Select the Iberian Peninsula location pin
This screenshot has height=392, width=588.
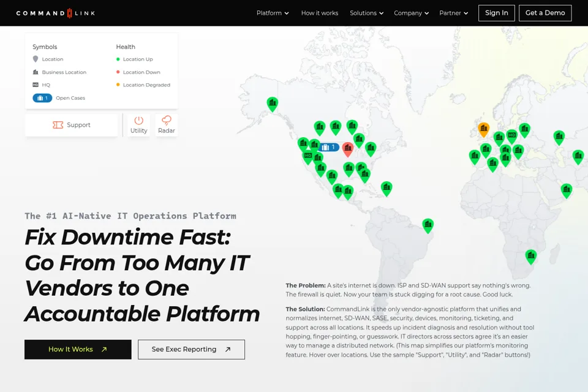coord(475,157)
